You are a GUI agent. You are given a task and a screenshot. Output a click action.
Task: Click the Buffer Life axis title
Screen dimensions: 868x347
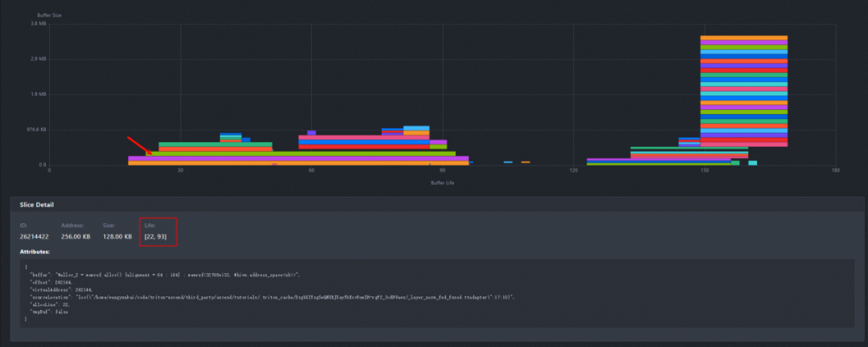coord(442,182)
